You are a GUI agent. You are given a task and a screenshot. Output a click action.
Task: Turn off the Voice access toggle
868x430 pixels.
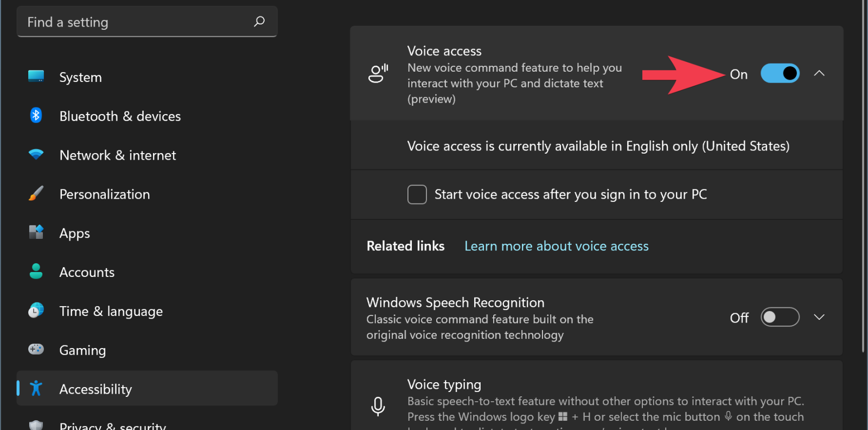pyautogui.click(x=780, y=73)
